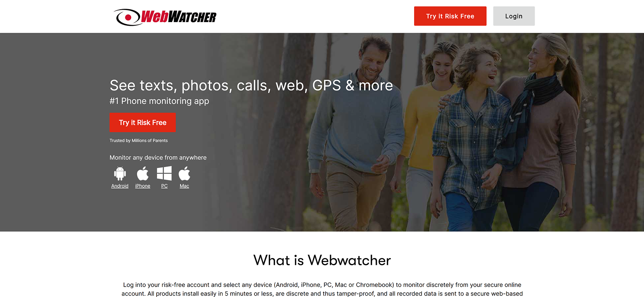This screenshot has height=297, width=644.
Task: Click the hero headline about texts, photos, calls
Action: [251, 86]
